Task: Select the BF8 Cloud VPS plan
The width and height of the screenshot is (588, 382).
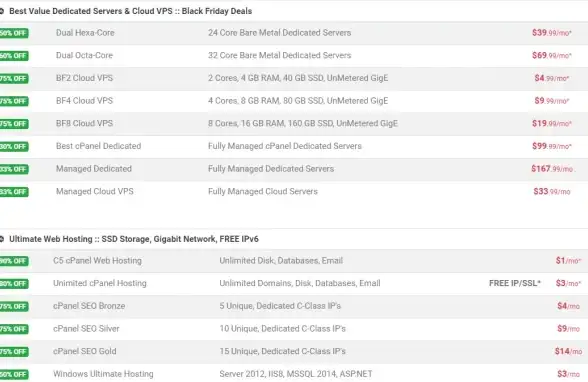Action: (84, 123)
